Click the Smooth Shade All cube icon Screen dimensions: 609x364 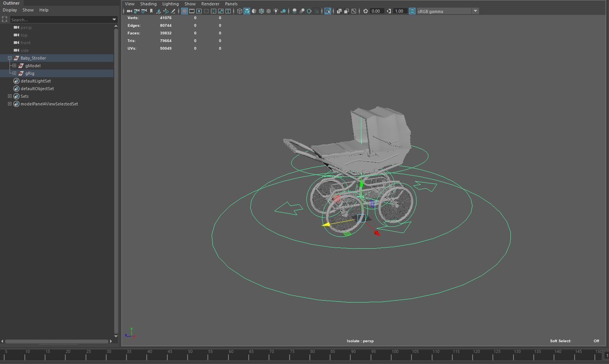pyautogui.click(x=247, y=11)
